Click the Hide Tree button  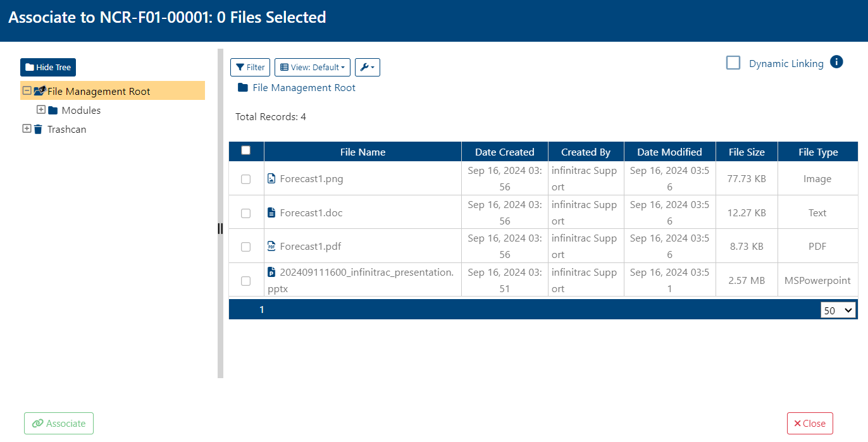pyautogui.click(x=48, y=68)
